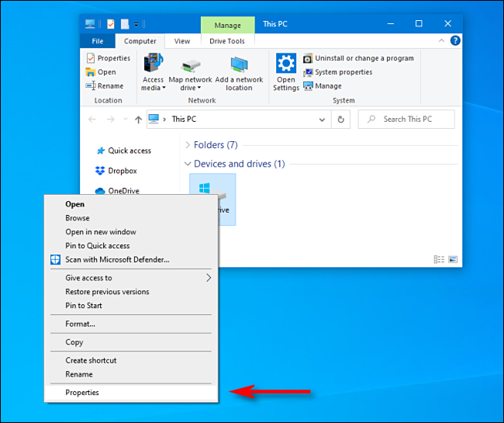
Task: Switch to details view in status bar
Action: click(x=440, y=259)
